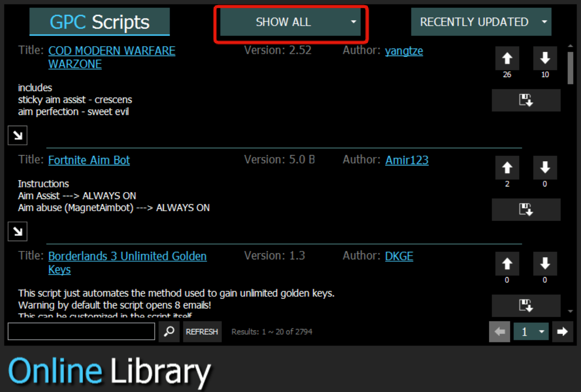Download the COD Modern Warfare Warzone script
Image resolution: width=581 pixels, height=392 pixels.
526,100
